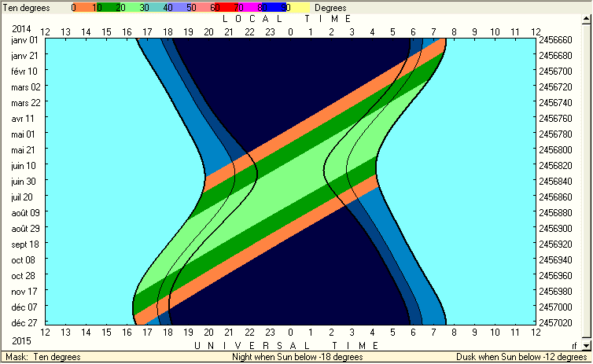Select the blue 80 degrees legend swatch

274,8
